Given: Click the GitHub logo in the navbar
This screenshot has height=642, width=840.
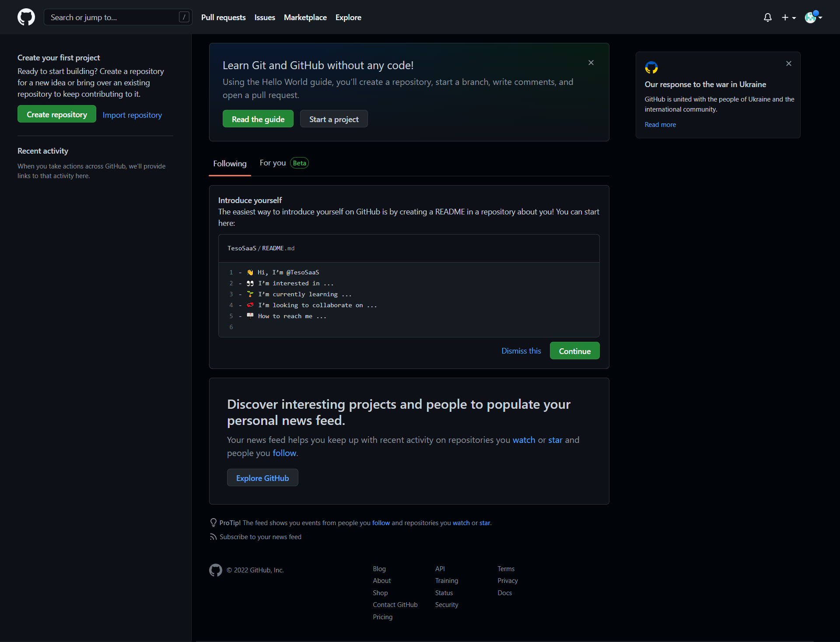Looking at the screenshot, I should coord(26,17).
